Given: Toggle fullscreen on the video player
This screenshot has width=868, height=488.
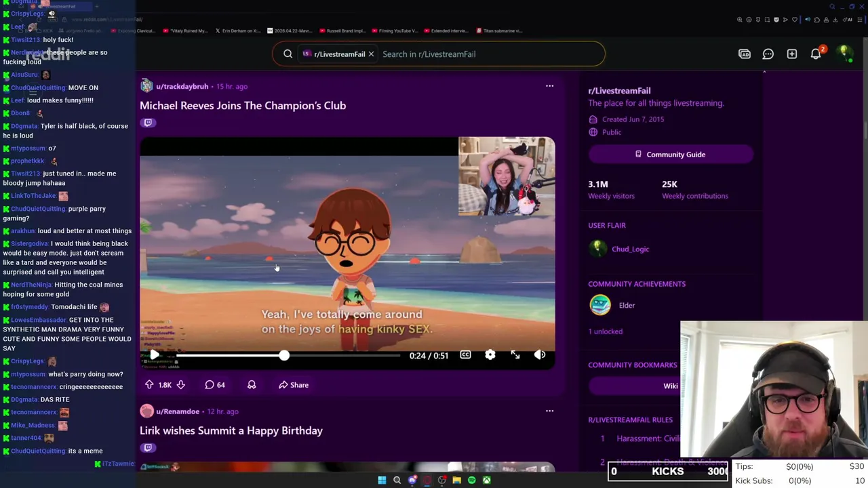Looking at the screenshot, I should pyautogui.click(x=515, y=355).
